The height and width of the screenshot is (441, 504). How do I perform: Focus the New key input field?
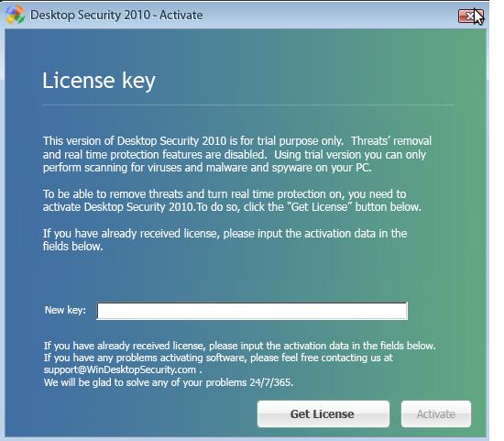(x=252, y=311)
